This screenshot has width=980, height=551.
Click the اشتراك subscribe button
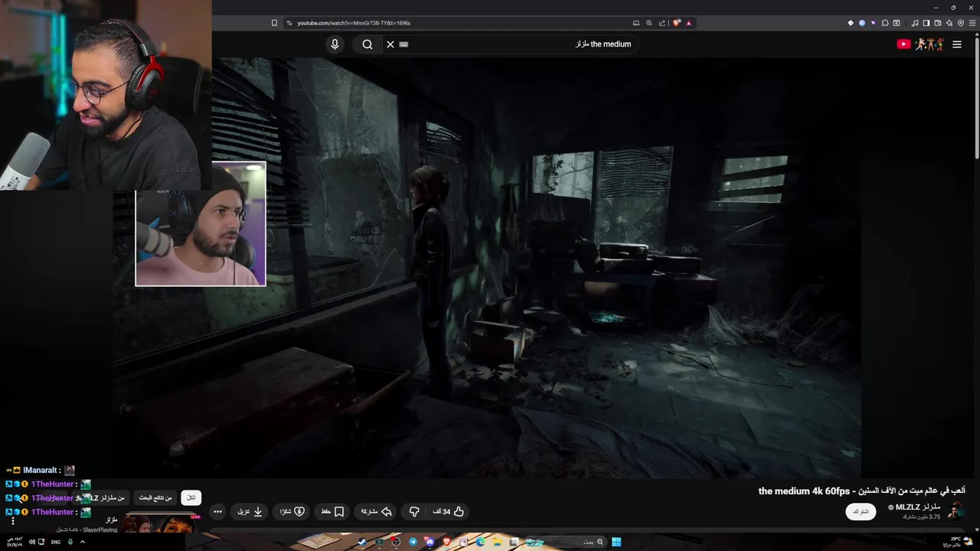pyautogui.click(x=861, y=512)
